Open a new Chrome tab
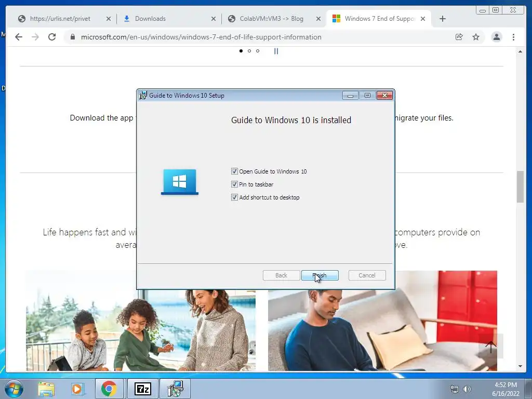The image size is (532, 399). pyautogui.click(x=443, y=19)
